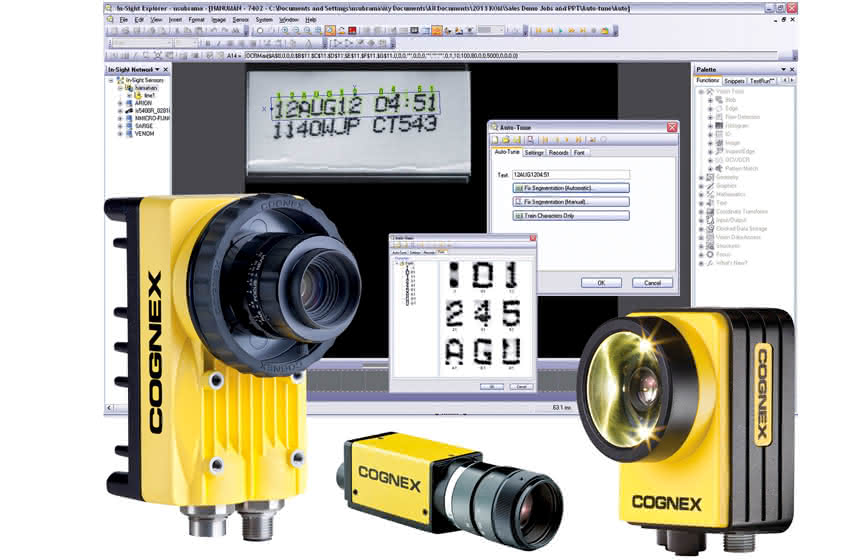
Task: Select the Snippets tab in Palette
Action: (x=734, y=81)
